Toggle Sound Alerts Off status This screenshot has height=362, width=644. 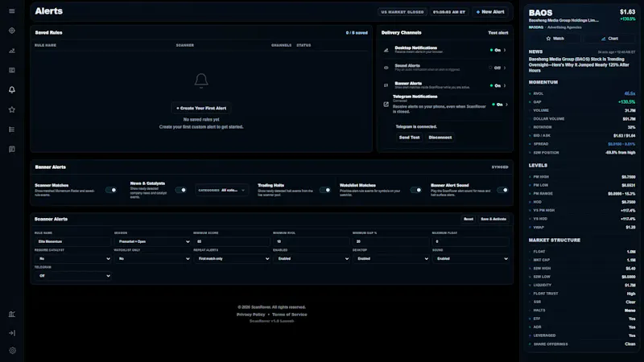click(495, 68)
